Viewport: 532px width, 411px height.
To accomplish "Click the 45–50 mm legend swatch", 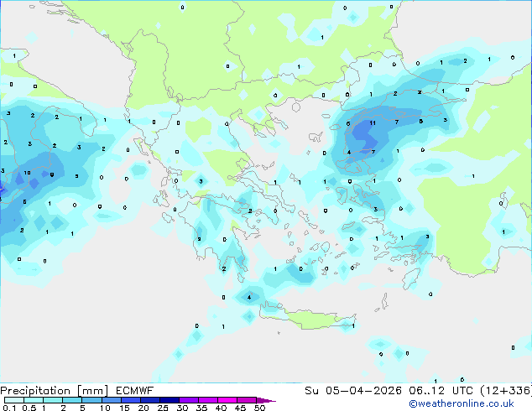I will click(247, 400).
